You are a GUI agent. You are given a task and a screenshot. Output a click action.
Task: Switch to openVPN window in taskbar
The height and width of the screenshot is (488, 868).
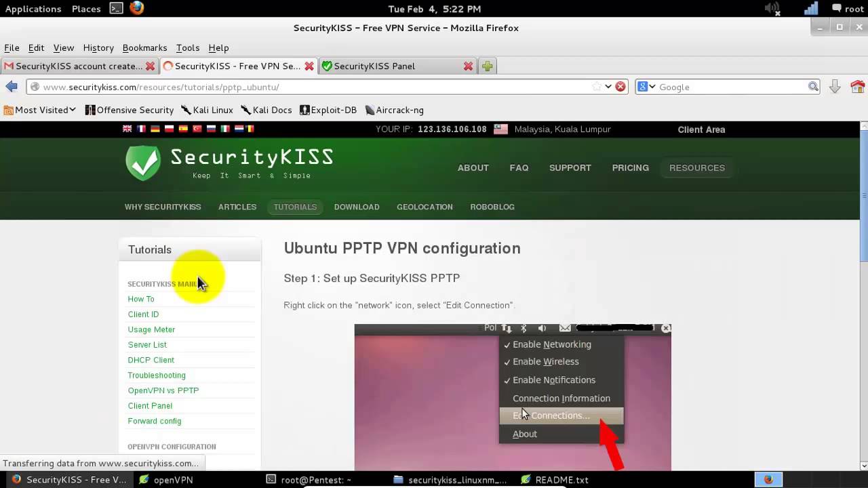166,479
